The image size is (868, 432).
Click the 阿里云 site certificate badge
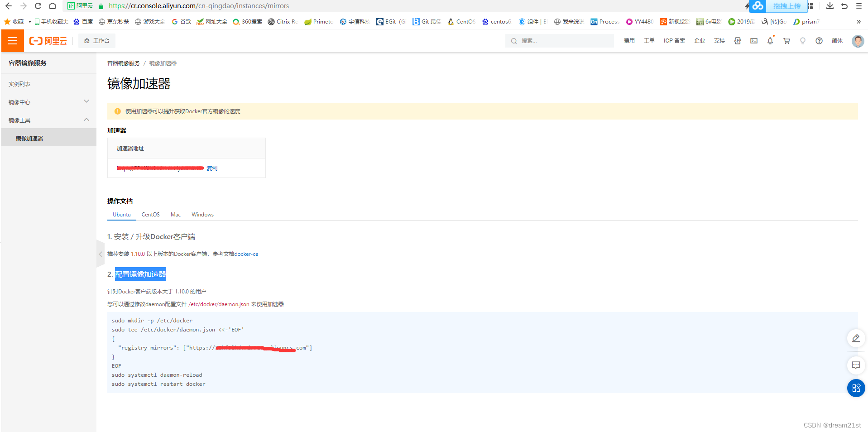[80, 6]
